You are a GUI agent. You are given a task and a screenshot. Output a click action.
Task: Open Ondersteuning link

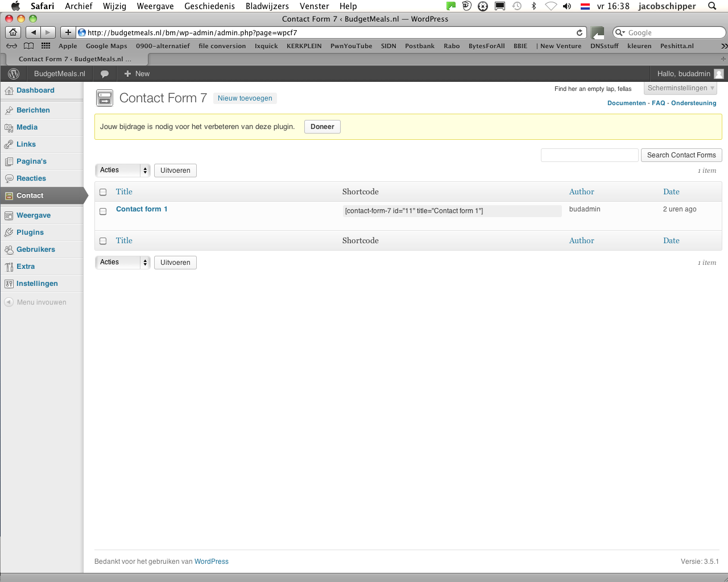[694, 103]
